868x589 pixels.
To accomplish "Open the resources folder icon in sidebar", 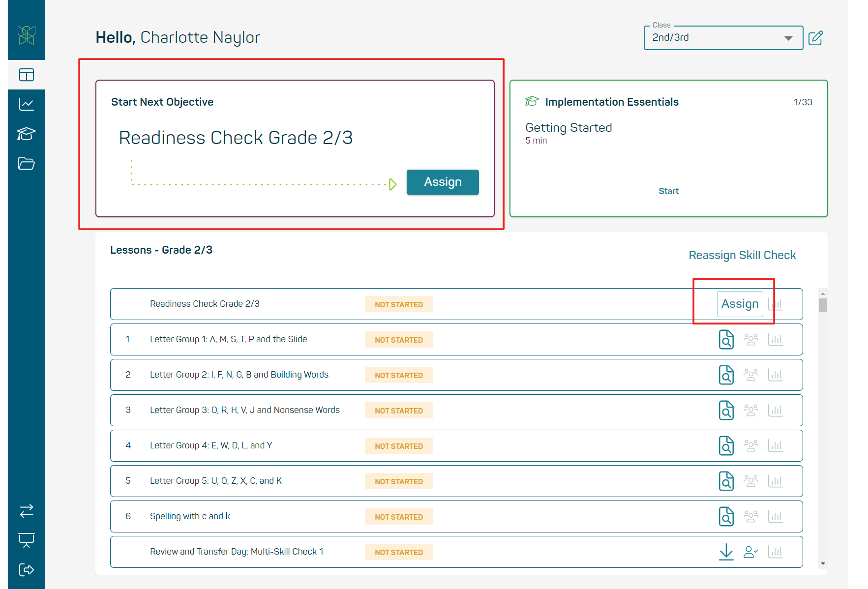I will coord(26,163).
